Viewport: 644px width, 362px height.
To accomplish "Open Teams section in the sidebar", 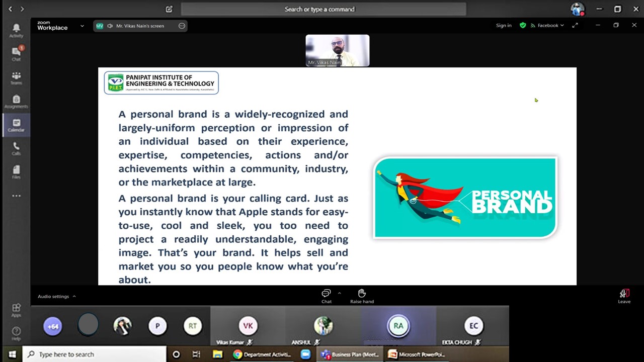I will 16,77.
